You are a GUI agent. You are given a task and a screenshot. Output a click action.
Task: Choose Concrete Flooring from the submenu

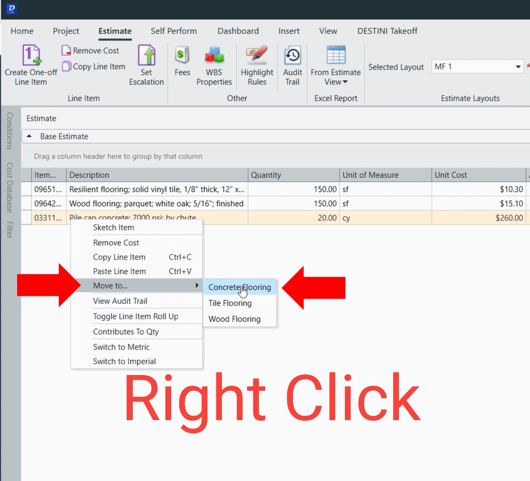pos(240,287)
